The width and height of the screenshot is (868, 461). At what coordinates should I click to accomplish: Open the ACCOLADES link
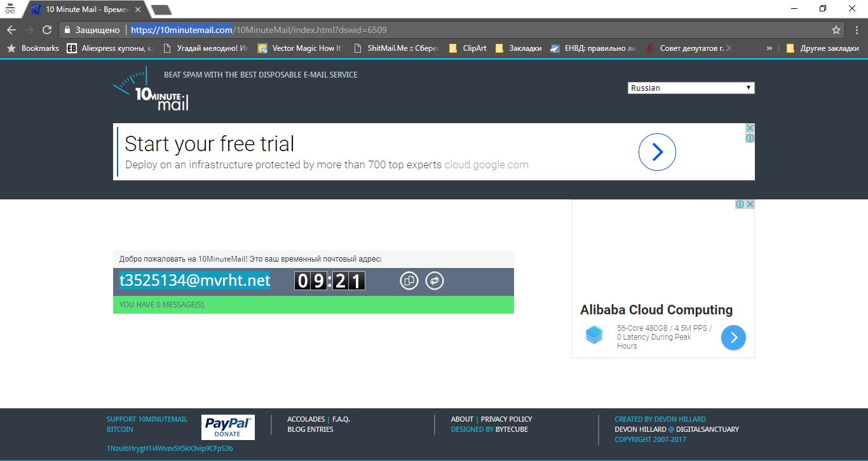click(306, 419)
